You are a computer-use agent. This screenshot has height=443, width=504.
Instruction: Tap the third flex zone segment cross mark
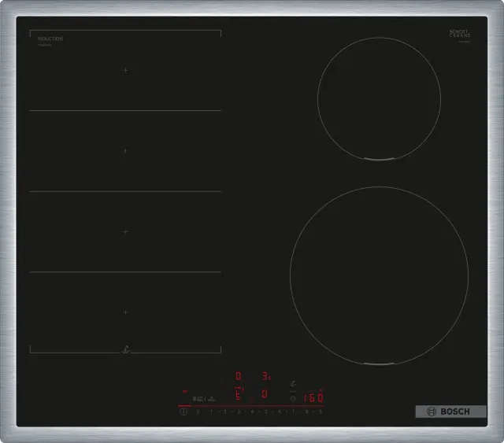[125, 231]
